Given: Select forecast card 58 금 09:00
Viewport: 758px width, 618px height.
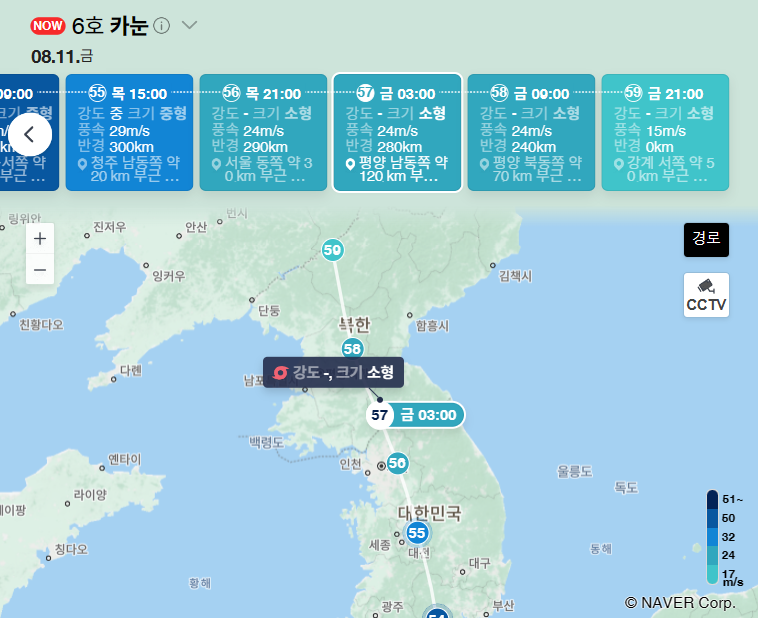Looking at the screenshot, I should [531, 132].
